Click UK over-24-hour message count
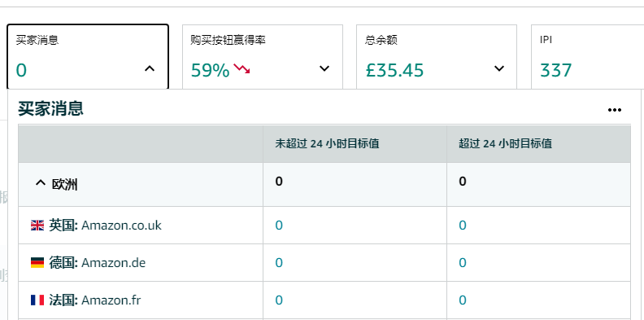The width and height of the screenshot is (644, 320). click(463, 226)
